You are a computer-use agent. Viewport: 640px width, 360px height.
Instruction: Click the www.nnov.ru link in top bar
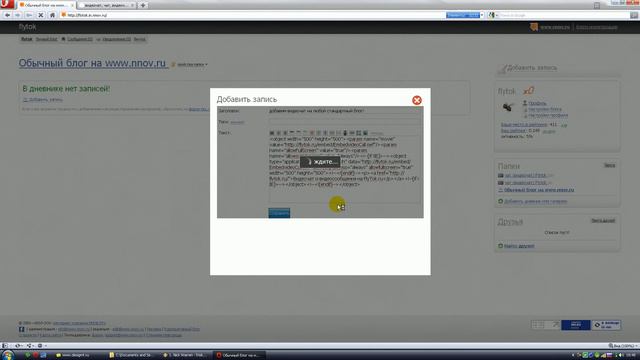[x=554, y=27]
